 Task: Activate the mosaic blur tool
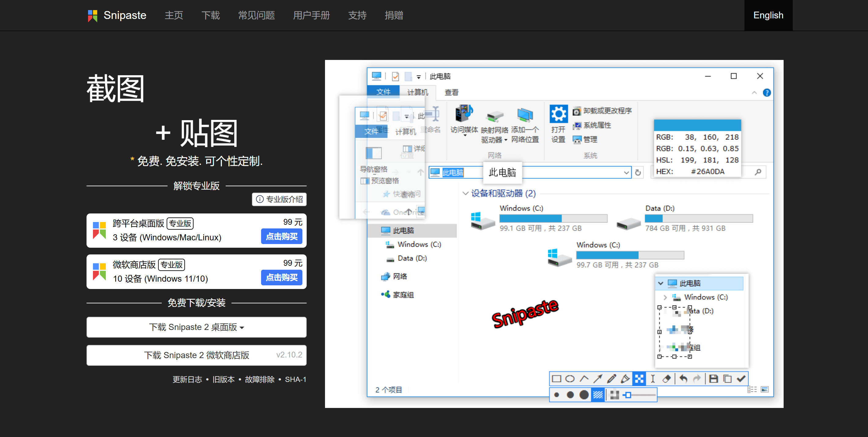pyautogui.click(x=639, y=379)
